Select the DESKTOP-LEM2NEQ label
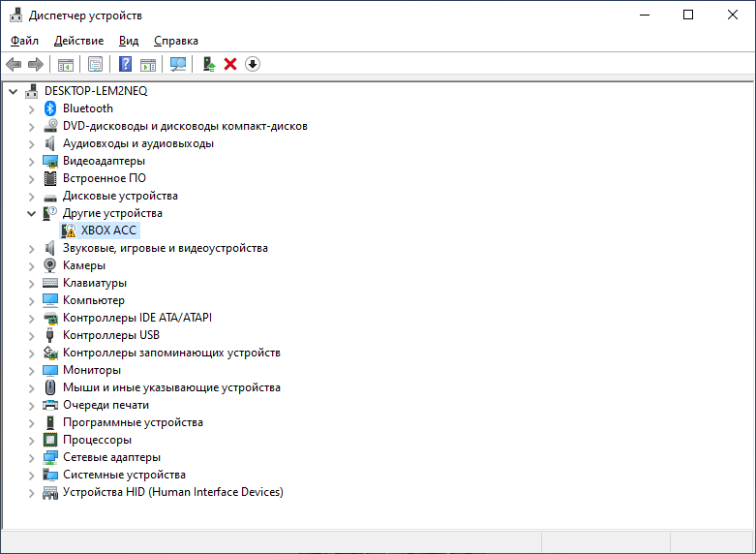The height and width of the screenshot is (554, 756). 96,91
